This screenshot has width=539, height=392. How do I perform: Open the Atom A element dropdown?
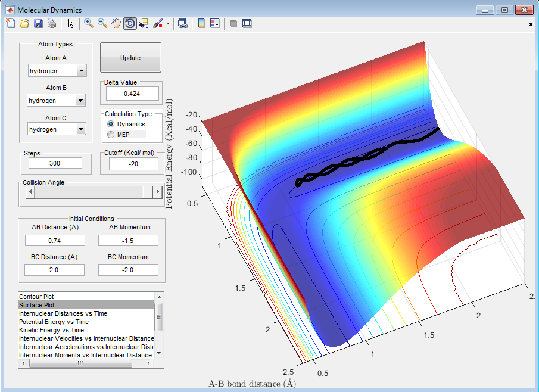click(81, 71)
